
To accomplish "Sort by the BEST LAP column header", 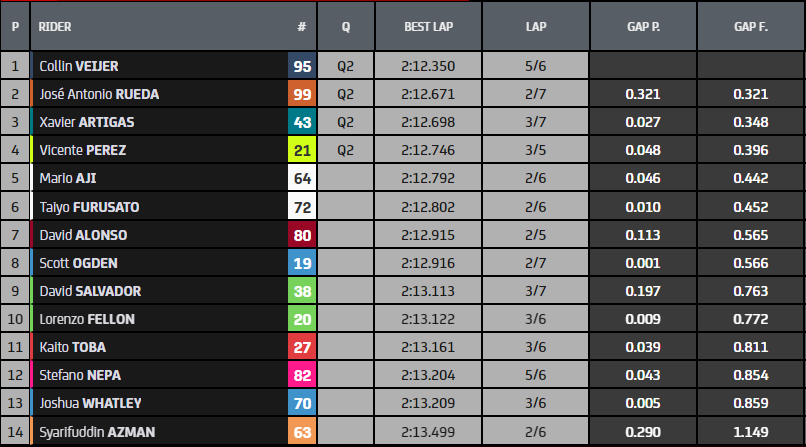I will [427, 26].
